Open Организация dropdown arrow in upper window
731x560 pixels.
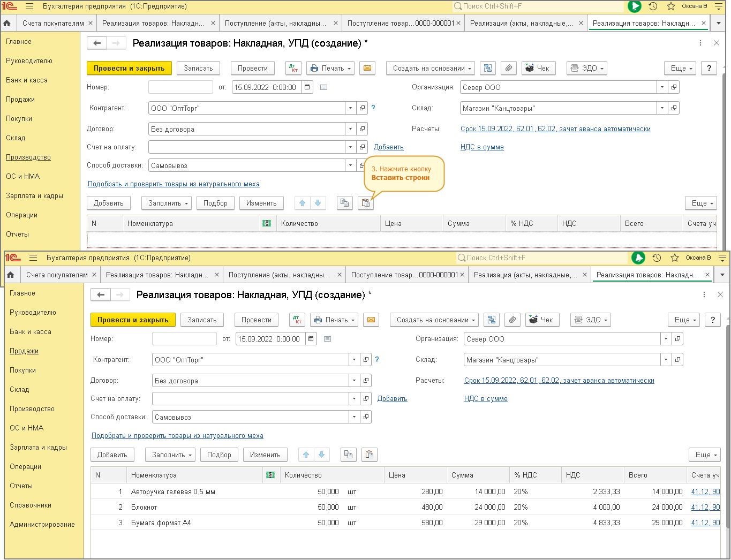[662, 87]
